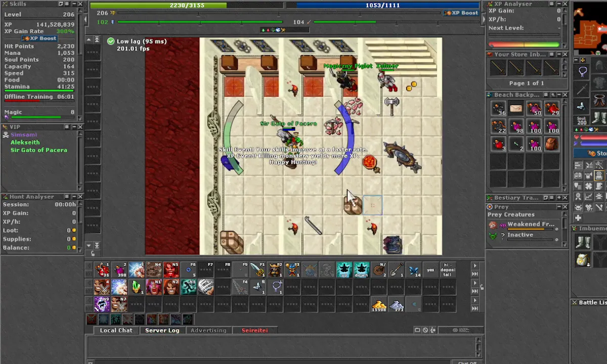
Task: Use the rope action bar item
Action: click(x=379, y=269)
